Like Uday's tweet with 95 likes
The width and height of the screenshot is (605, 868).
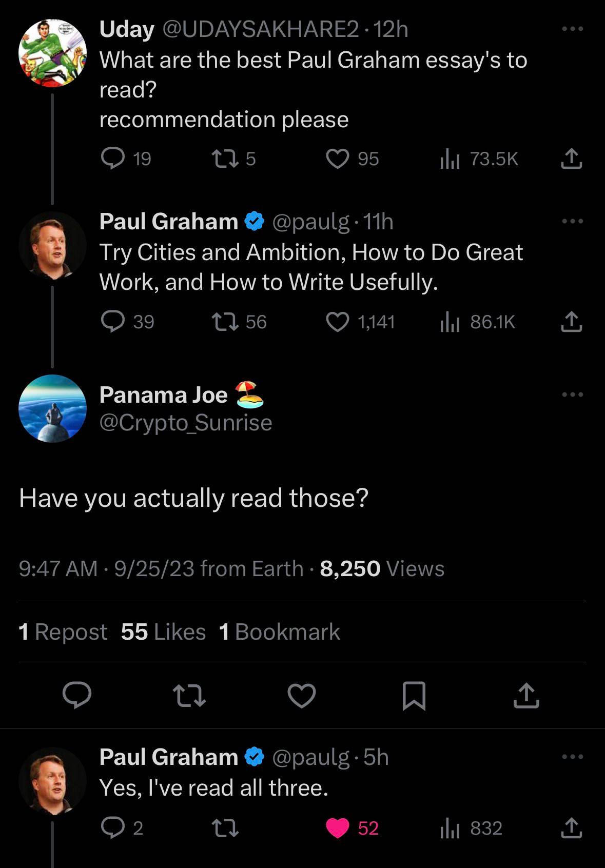click(x=338, y=159)
